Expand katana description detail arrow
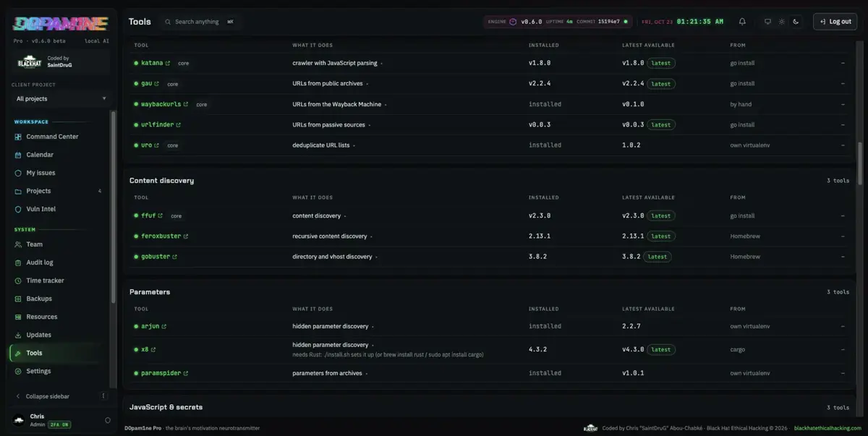Viewport: 868px width, 436px height. 382,64
